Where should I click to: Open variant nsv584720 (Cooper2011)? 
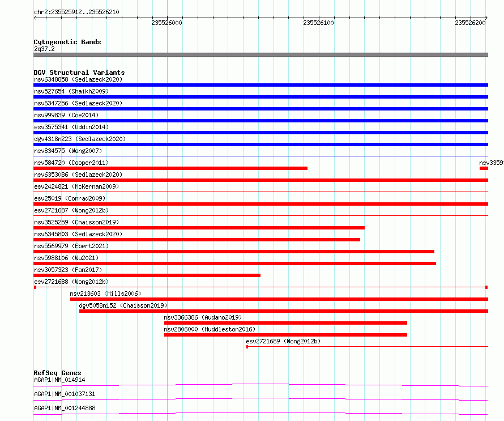tap(71, 163)
